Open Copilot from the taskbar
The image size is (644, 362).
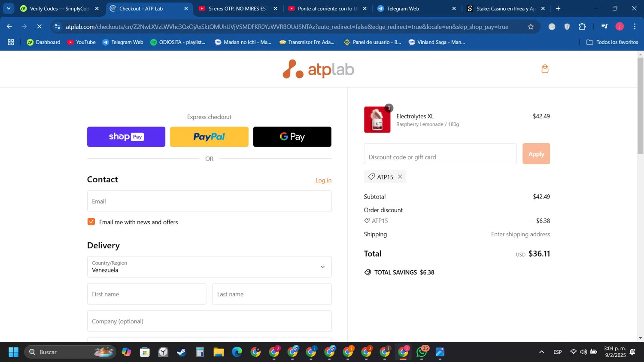(x=126, y=352)
